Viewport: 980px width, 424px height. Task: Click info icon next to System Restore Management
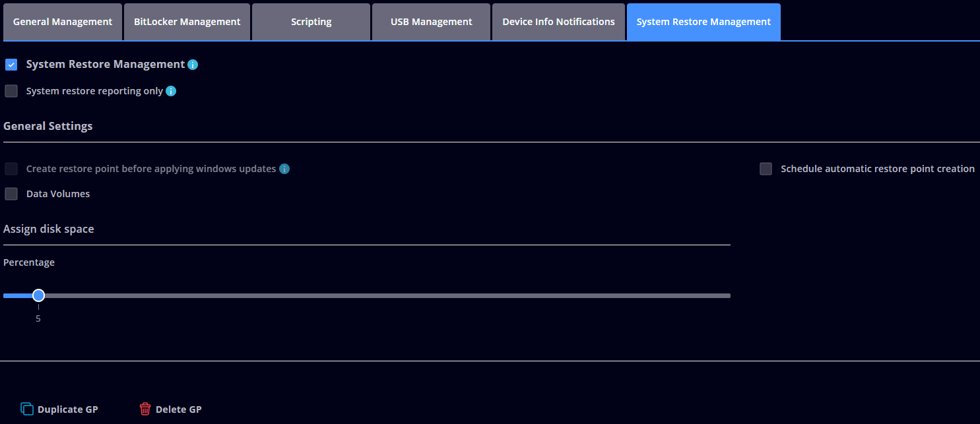click(x=193, y=65)
